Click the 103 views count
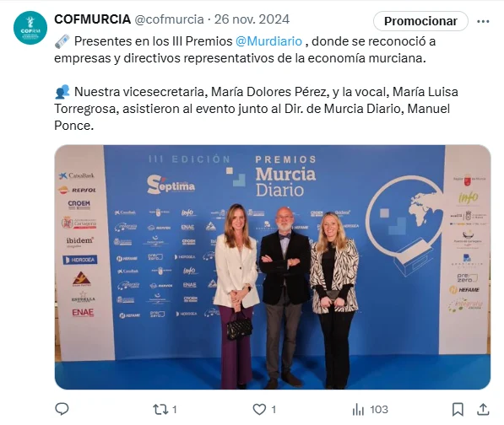Screen dimensions: 504x425 click(x=379, y=410)
